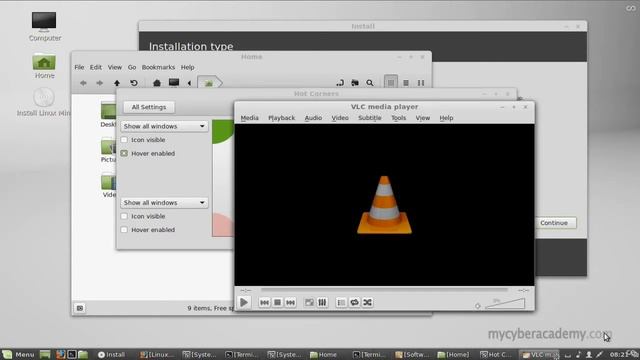Click file manager Home toolbar icon
Screen dimensions: 640x360
click(x=157, y=83)
